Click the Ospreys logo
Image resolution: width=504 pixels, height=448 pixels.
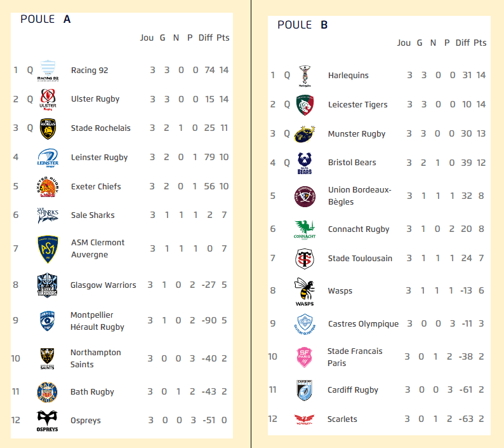click(x=48, y=421)
